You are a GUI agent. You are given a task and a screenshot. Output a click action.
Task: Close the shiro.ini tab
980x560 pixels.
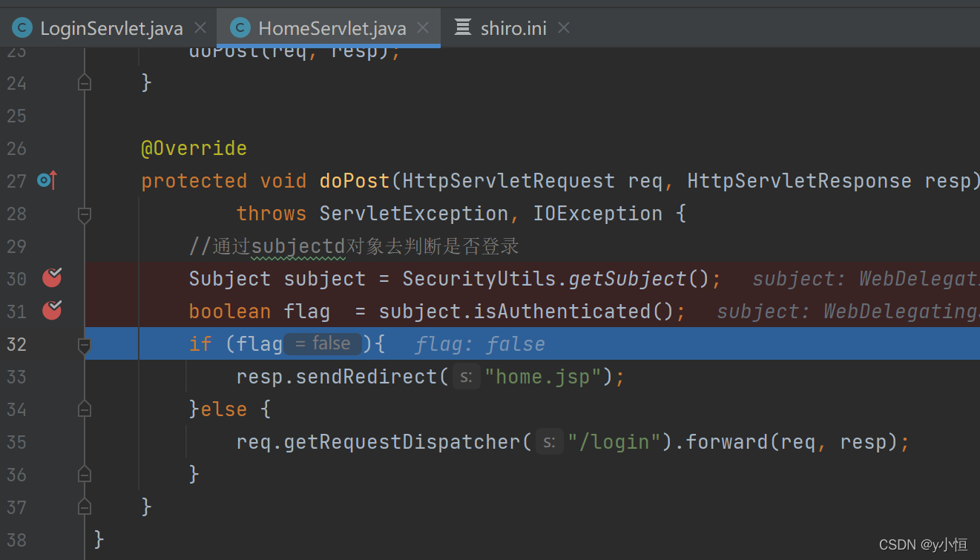[564, 28]
